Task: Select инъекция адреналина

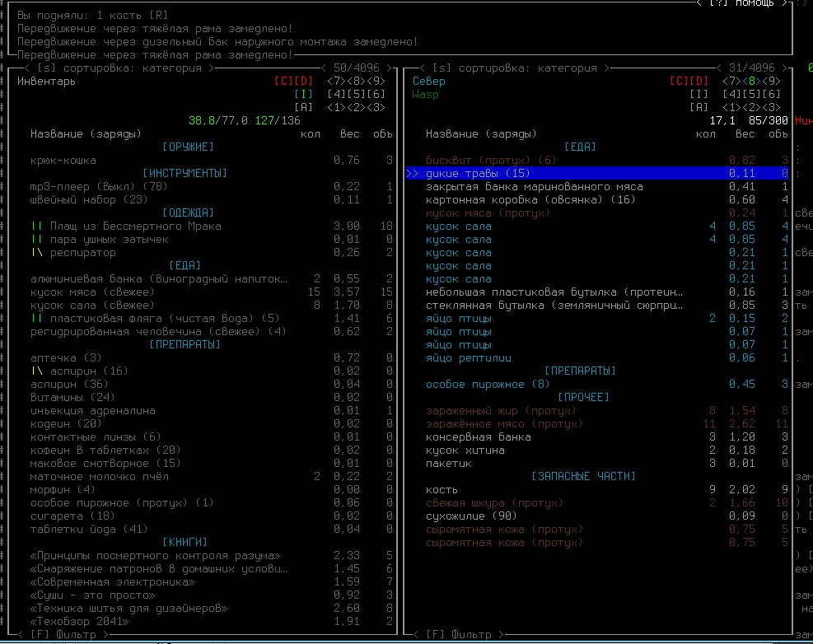Action: pyautogui.click(x=212, y=411)
